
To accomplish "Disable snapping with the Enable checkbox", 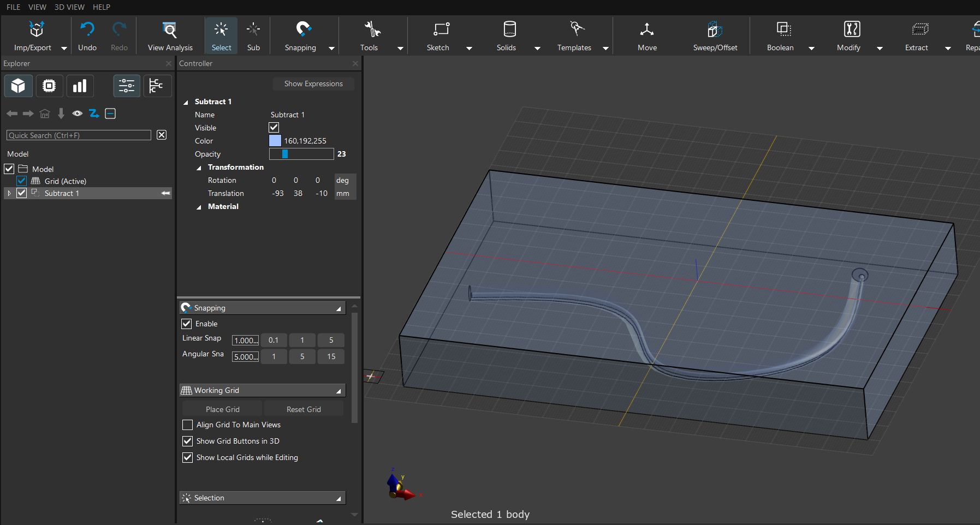I will 187,324.
